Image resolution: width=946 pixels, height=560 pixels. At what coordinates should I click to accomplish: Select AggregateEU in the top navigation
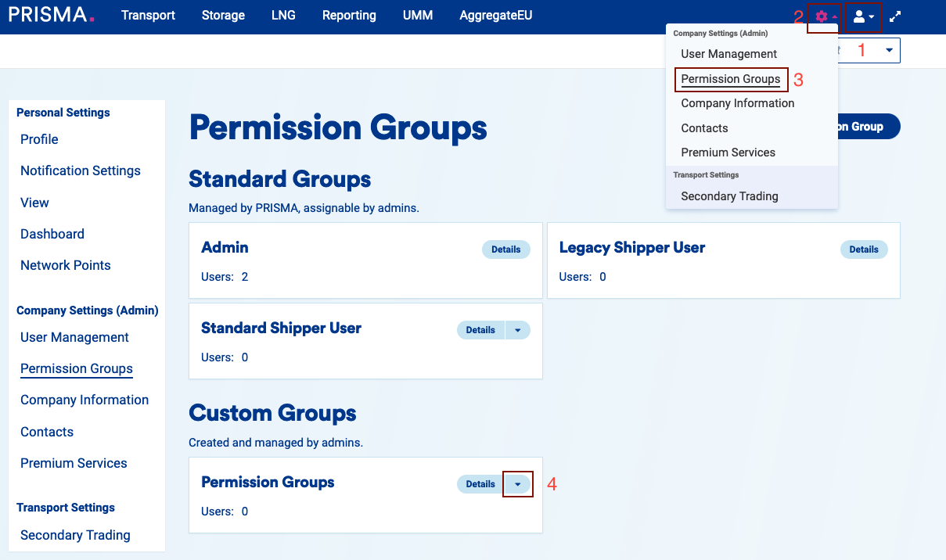[496, 16]
